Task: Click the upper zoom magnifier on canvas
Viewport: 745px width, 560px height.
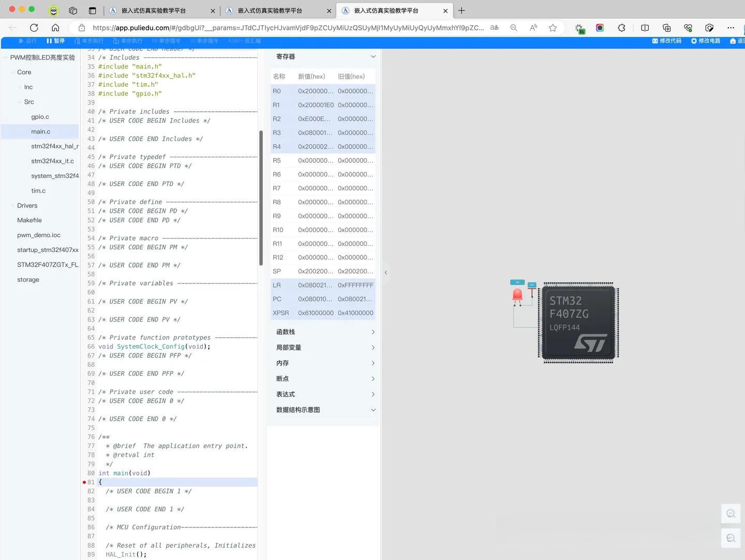Action: pos(731,513)
